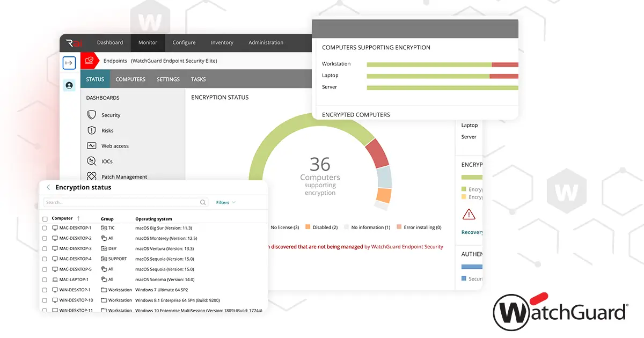Click the Web access monitor icon
The image size is (644, 338).
[92, 146]
